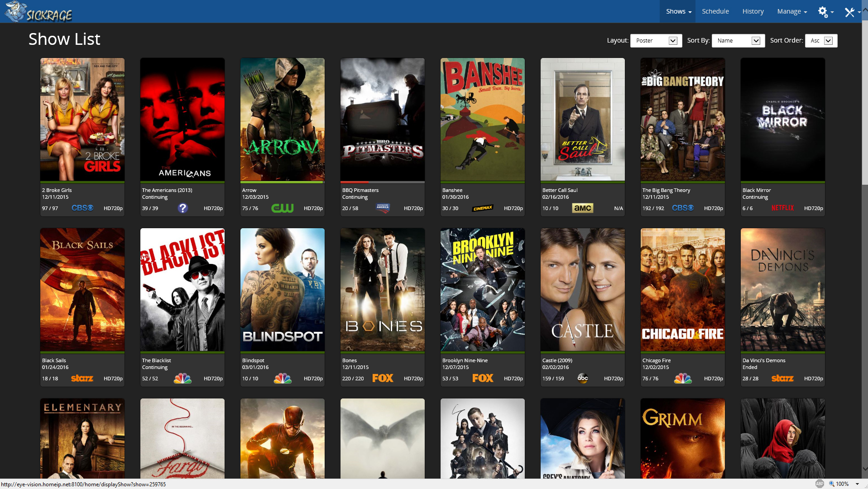
Task: Click Netflix logo for Black Mirror
Action: tap(783, 208)
